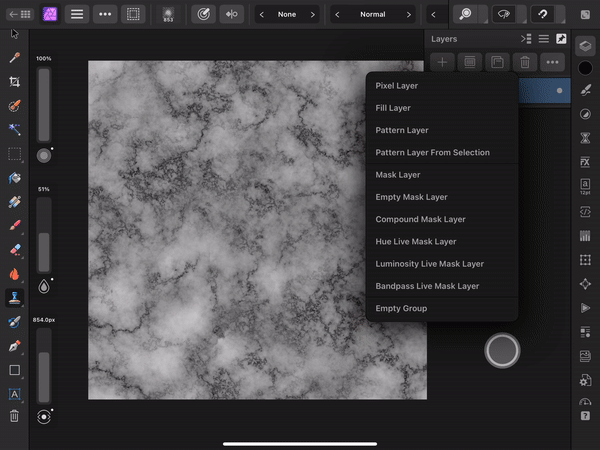The width and height of the screenshot is (600, 450).
Task: Open the selection marquee menu in top toolbar
Action: coord(133,14)
